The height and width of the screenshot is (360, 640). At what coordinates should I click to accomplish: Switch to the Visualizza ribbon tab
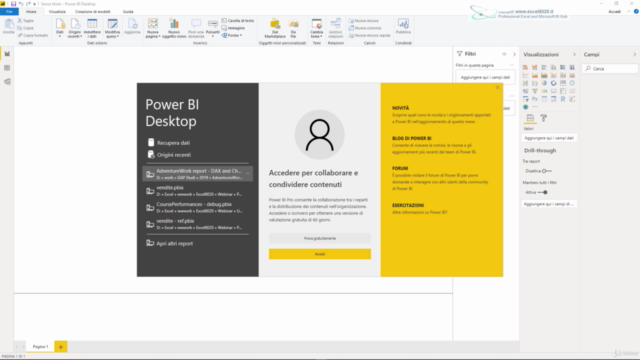[x=57, y=11]
